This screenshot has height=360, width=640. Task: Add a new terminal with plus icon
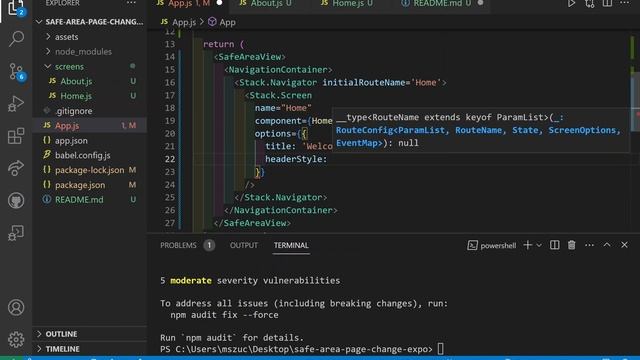[x=527, y=245]
